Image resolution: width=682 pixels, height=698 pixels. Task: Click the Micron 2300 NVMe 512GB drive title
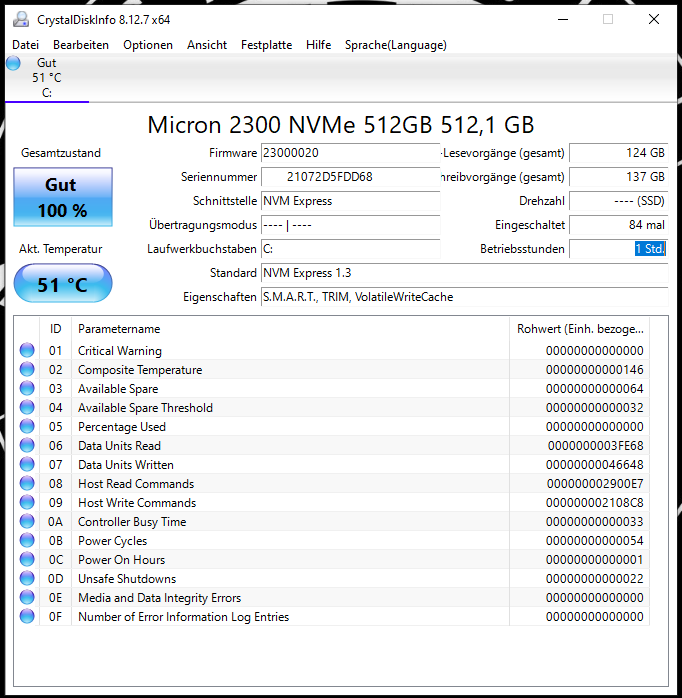341,125
